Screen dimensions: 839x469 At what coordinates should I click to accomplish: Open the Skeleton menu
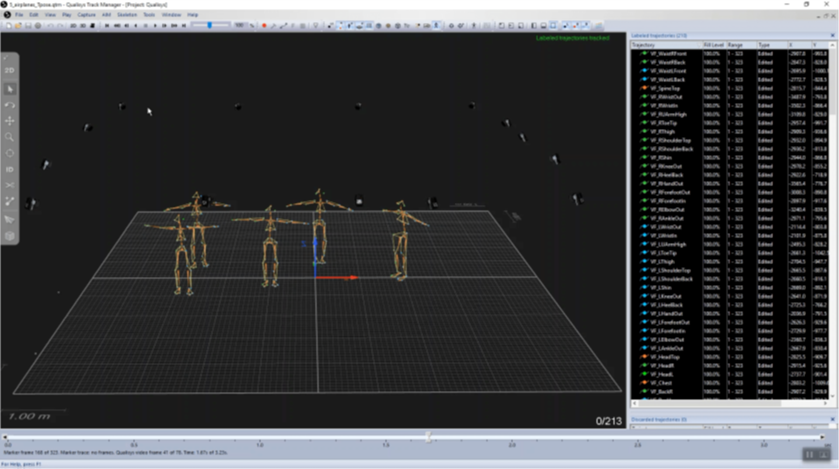[x=127, y=15]
